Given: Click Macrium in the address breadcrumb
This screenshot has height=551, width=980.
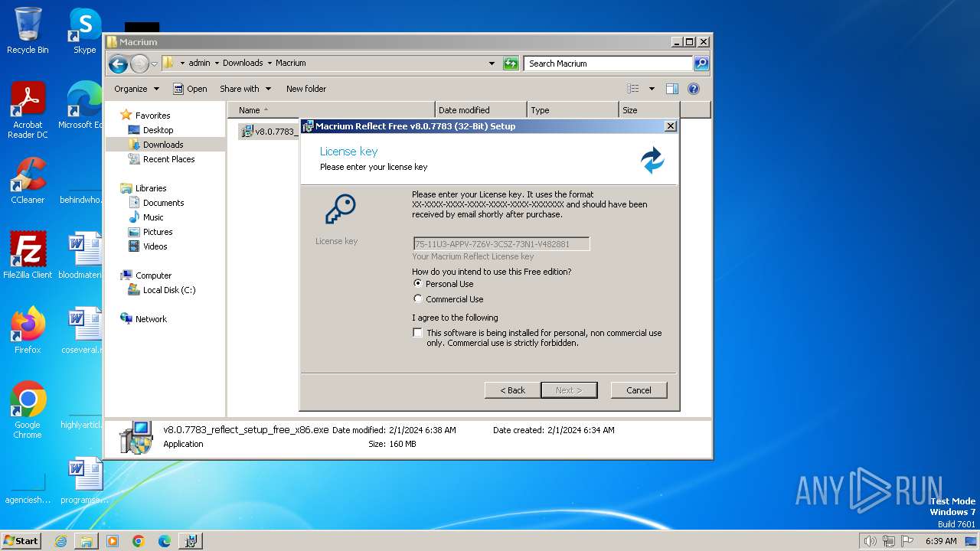Looking at the screenshot, I should point(291,64).
